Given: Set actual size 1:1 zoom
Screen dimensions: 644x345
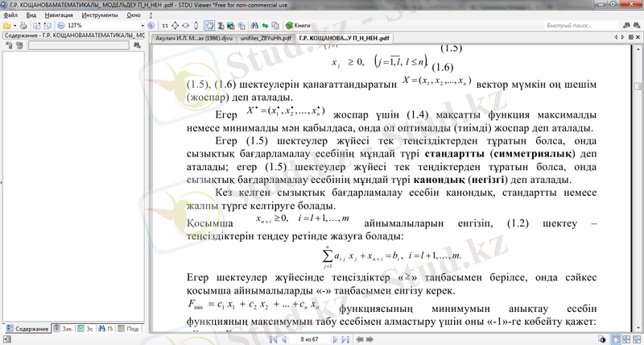Looking at the screenshot, I should [x=166, y=26].
